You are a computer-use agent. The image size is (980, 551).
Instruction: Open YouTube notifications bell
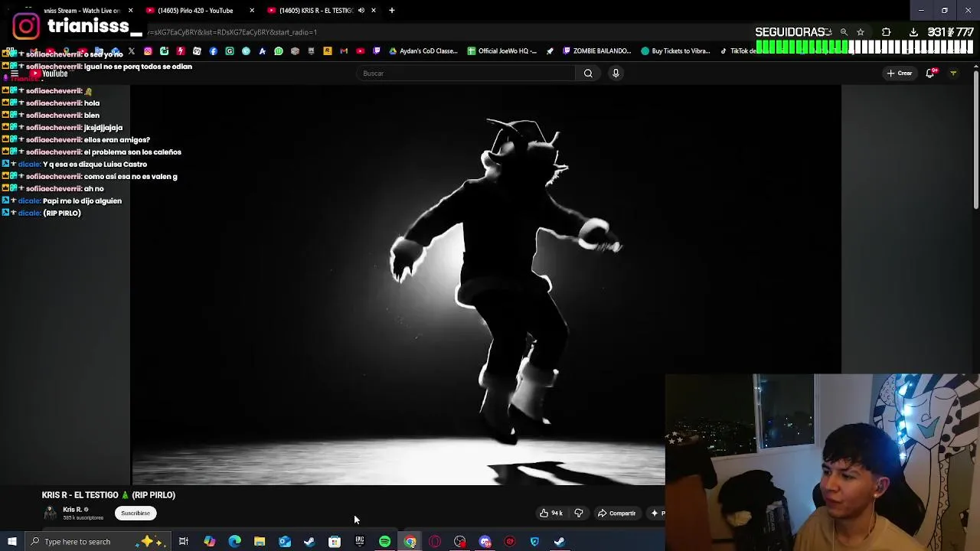(931, 73)
